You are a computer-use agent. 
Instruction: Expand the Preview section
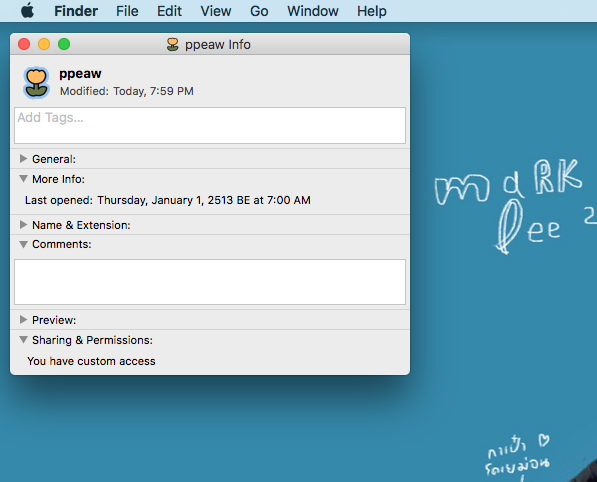pos(23,319)
